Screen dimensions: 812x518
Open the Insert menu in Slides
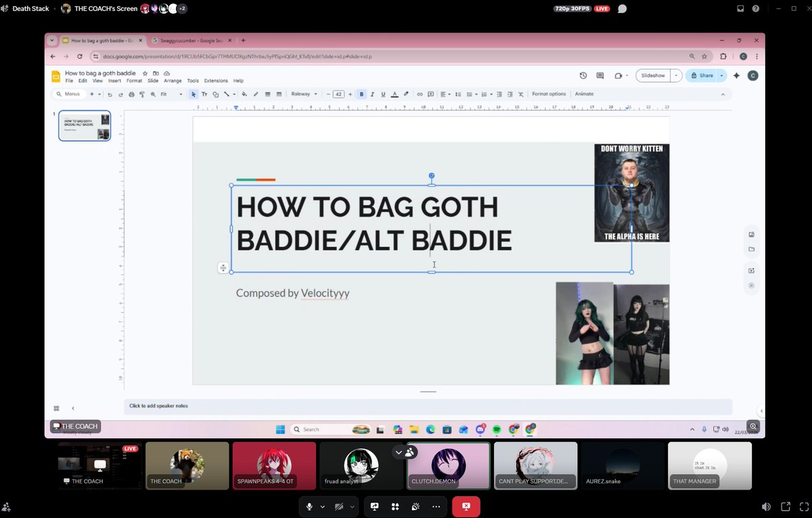[114, 81]
